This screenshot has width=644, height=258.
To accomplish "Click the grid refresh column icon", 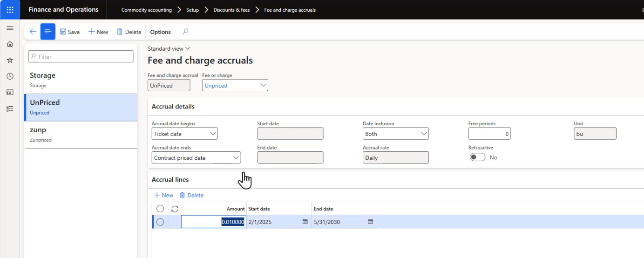I will coord(175,209).
